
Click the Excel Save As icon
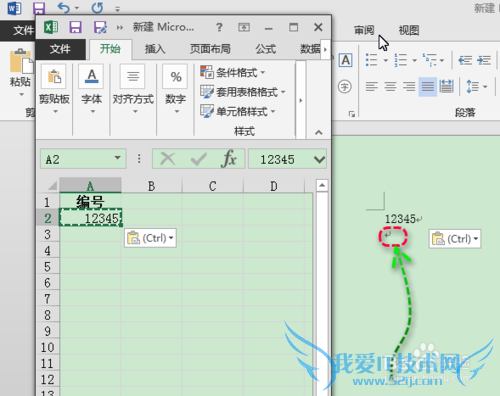point(100,27)
